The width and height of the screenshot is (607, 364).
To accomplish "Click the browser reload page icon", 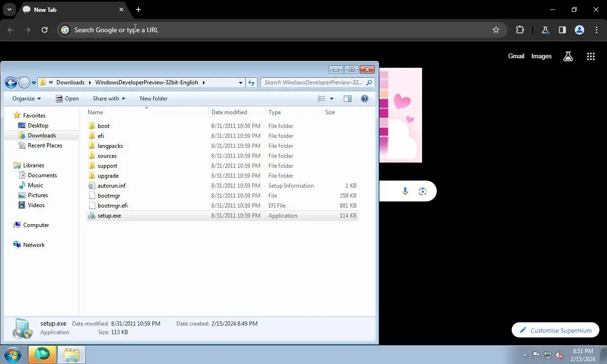I will (45, 30).
